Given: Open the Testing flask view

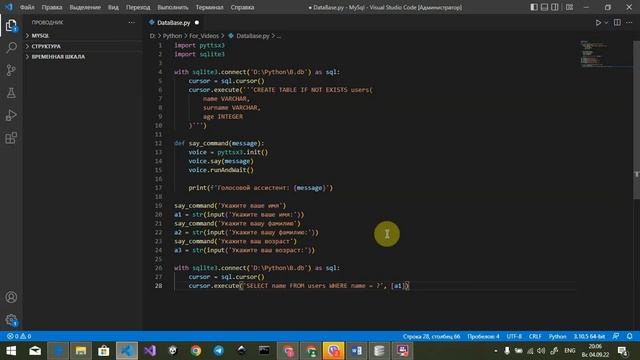Looking at the screenshot, I should [x=11, y=93].
